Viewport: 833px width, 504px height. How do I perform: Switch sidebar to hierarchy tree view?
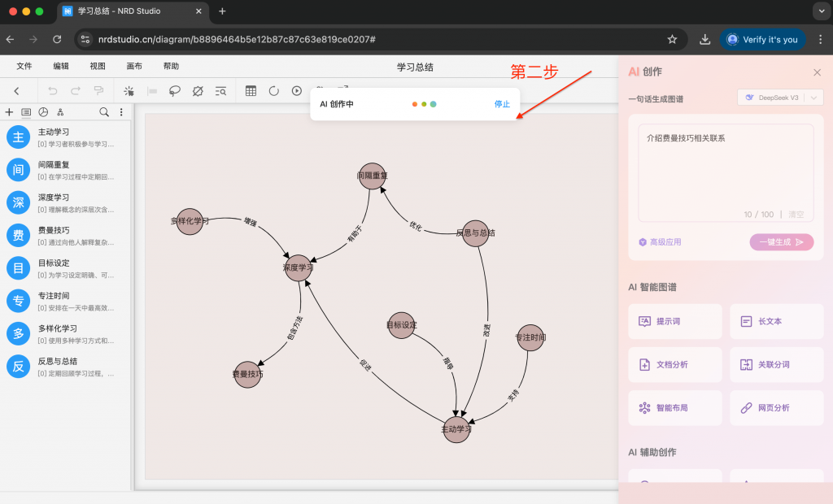[x=60, y=112]
